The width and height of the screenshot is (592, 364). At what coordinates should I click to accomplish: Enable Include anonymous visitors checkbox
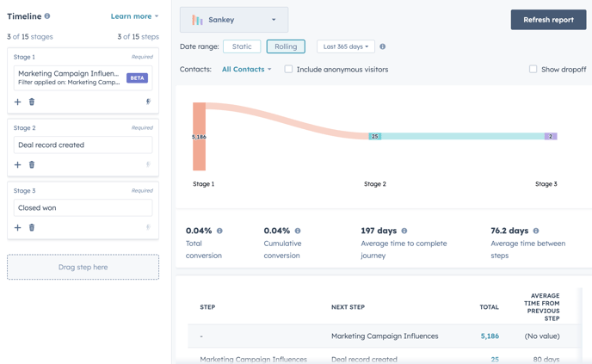288,69
